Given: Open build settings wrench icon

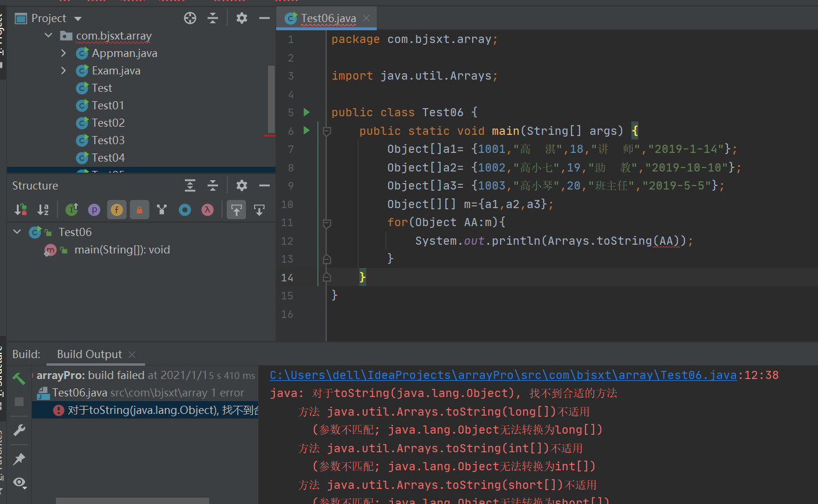Looking at the screenshot, I should pos(19,430).
